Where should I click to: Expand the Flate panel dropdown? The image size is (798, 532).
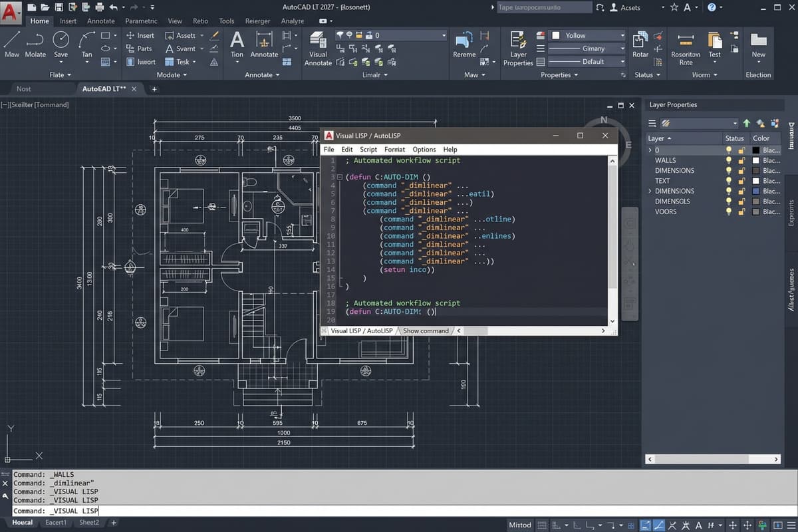(61, 75)
